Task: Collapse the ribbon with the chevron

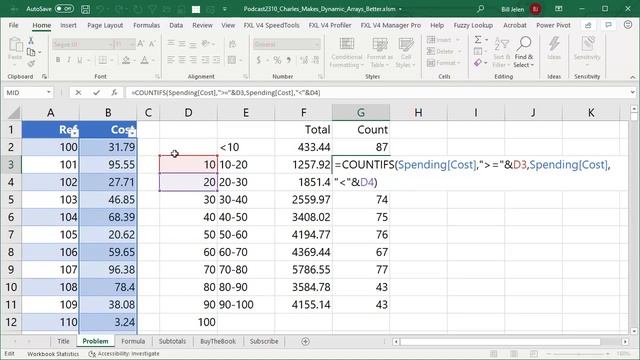Action: point(632,77)
